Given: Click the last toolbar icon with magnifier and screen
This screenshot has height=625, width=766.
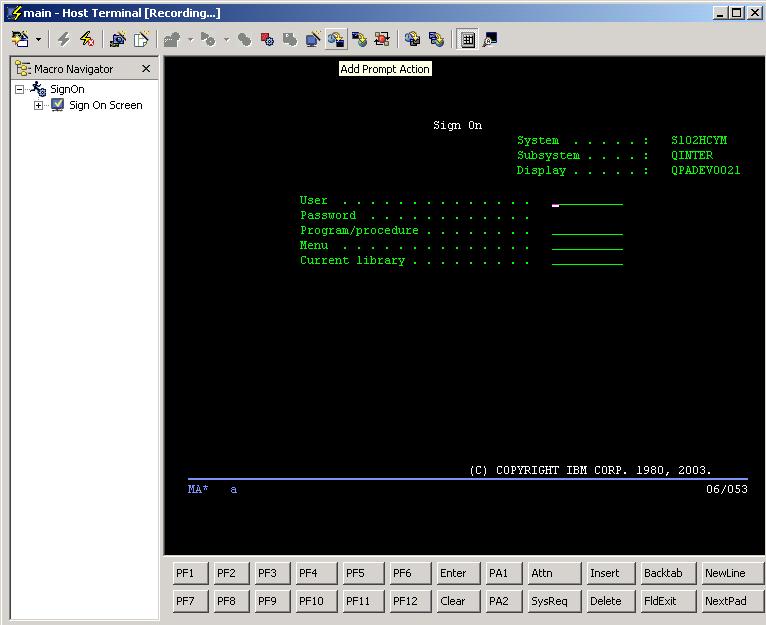Looking at the screenshot, I should click(490, 39).
